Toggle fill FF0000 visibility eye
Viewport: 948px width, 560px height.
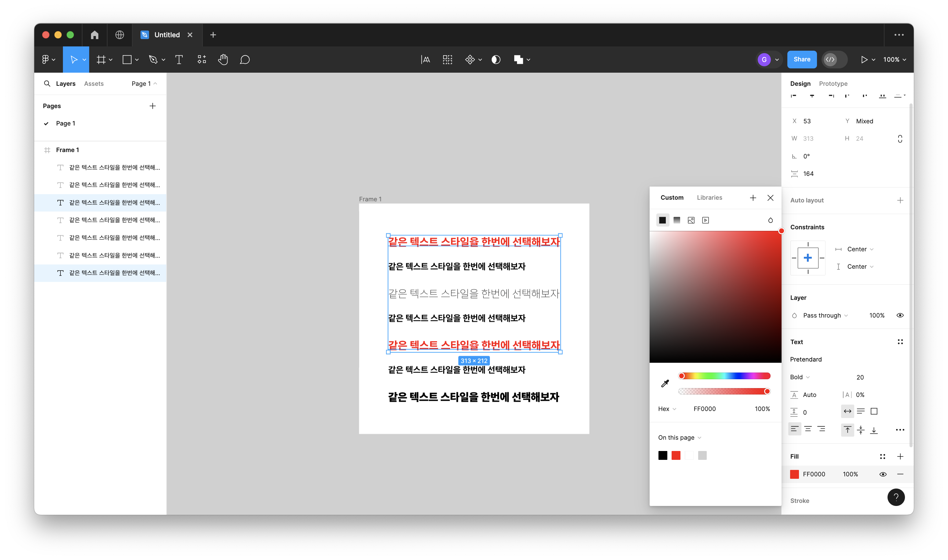point(883,474)
